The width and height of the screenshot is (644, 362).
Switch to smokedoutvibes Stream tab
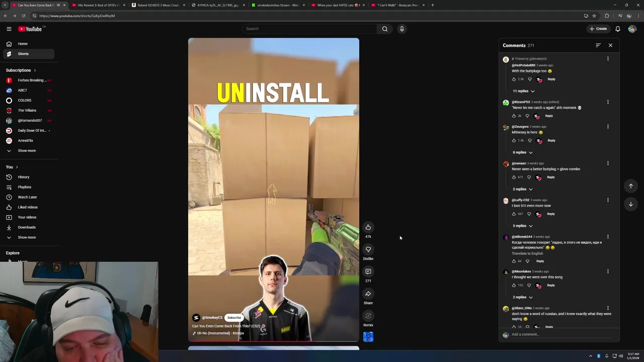(278, 5)
